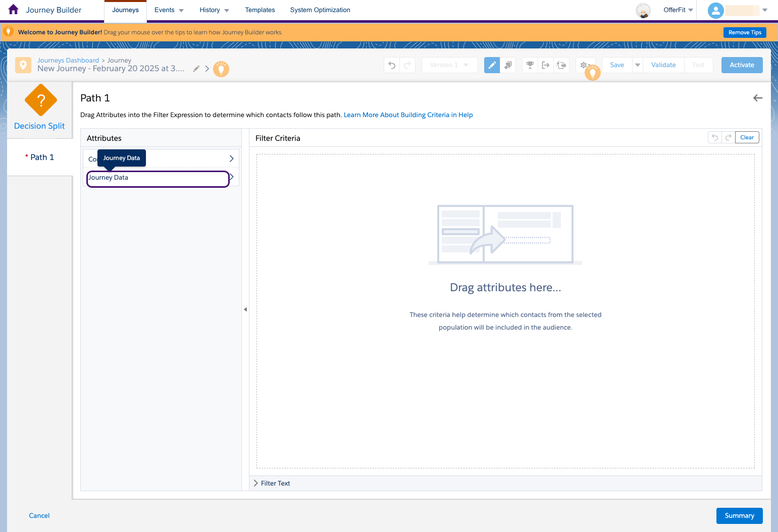This screenshot has width=778, height=532.
Task: Click the journey re-entry settings icon
Action: pos(561,65)
